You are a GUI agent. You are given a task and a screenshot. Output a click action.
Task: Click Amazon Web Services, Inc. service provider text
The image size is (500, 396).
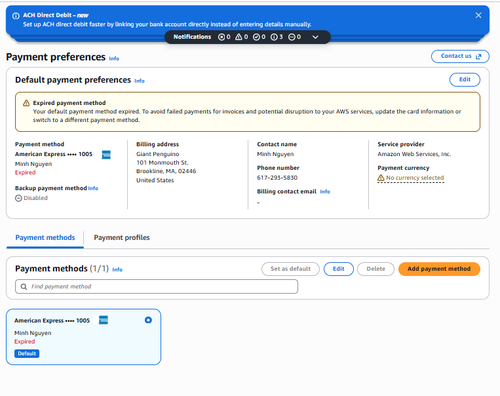(x=414, y=154)
